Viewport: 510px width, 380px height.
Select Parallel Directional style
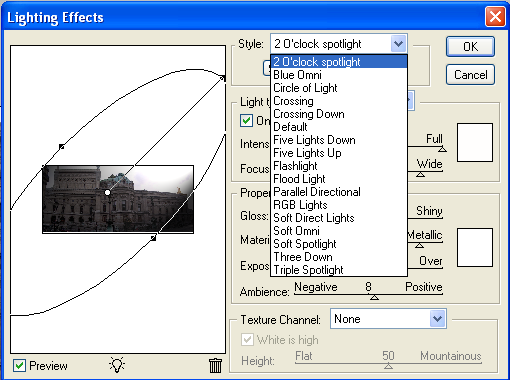pyautogui.click(x=339, y=192)
